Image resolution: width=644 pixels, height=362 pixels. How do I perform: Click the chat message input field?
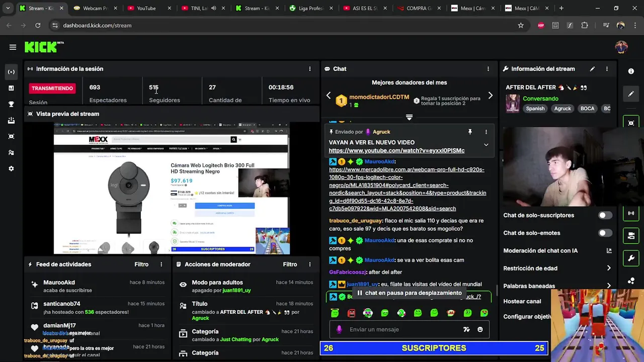pyautogui.click(x=403, y=329)
